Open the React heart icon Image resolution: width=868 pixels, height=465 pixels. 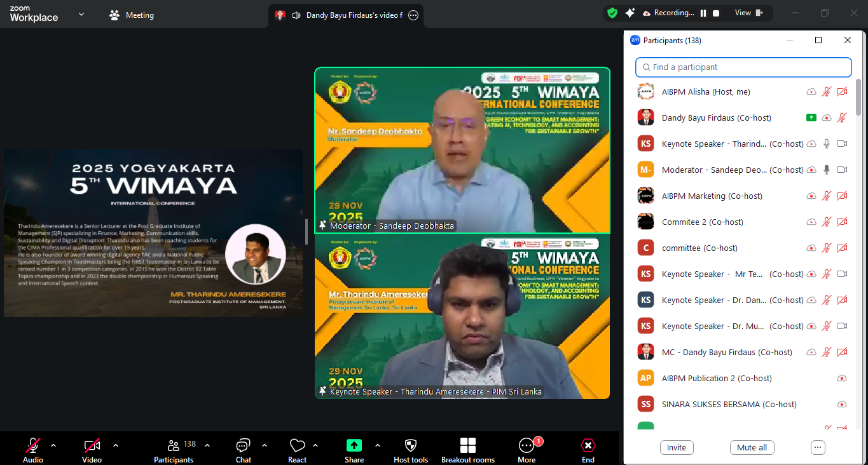[x=297, y=445]
